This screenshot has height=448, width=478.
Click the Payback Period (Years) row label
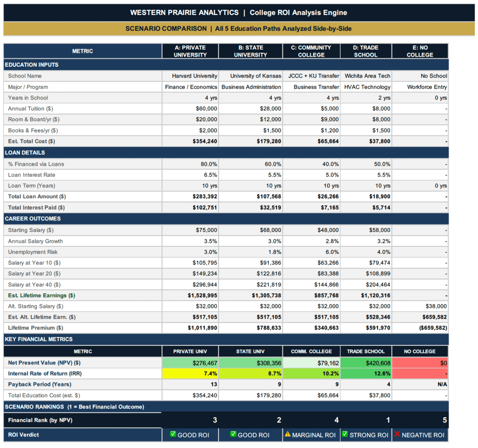pos(40,385)
